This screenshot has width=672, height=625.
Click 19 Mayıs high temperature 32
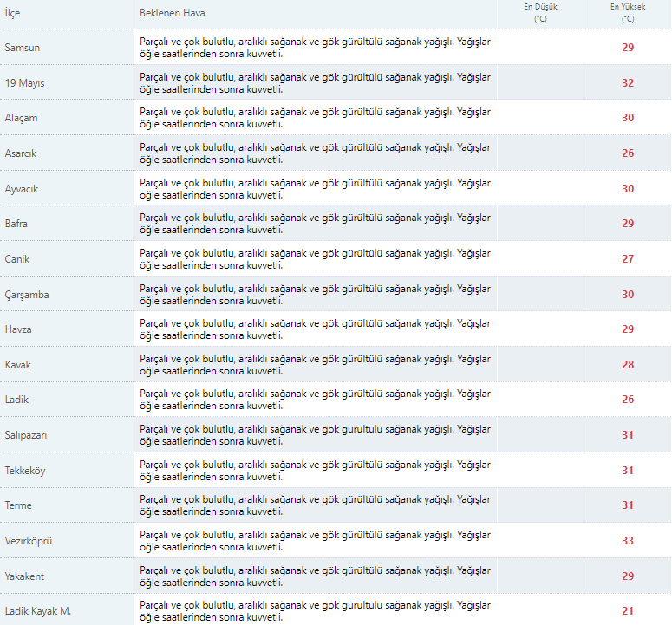click(628, 83)
